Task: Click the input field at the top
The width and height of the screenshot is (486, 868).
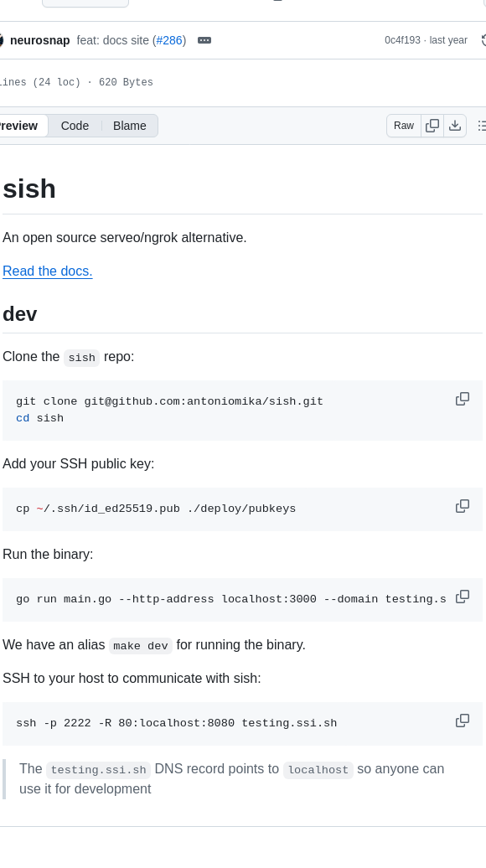Action: (x=84, y=3)
